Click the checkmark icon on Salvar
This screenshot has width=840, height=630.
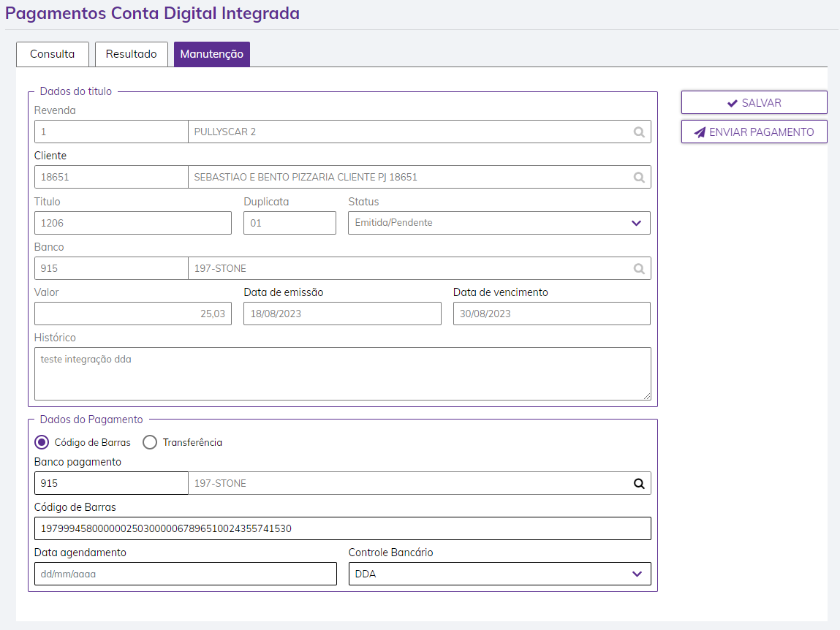pos(733,104)
